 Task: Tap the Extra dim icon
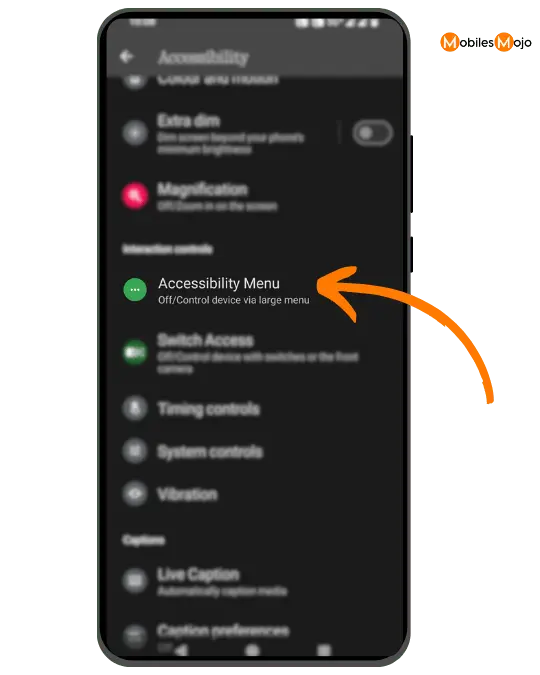tap(135, 133)
